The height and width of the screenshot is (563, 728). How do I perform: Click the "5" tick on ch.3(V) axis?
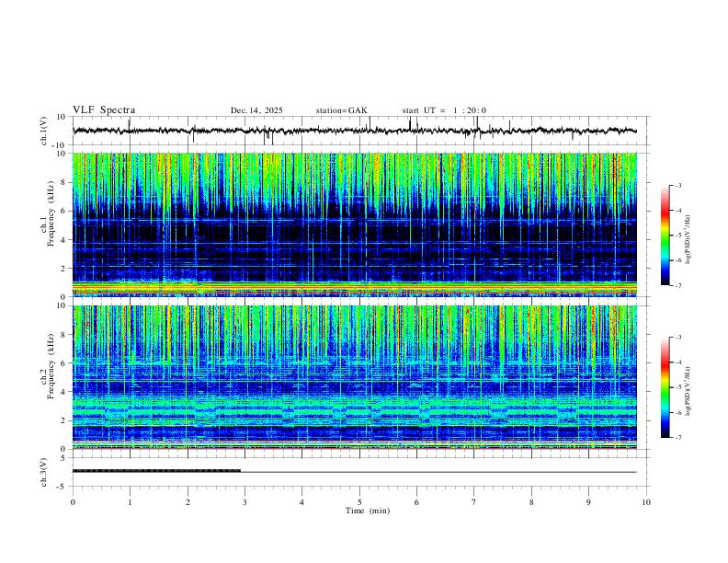pyautogui.click(x=64, y=458)
